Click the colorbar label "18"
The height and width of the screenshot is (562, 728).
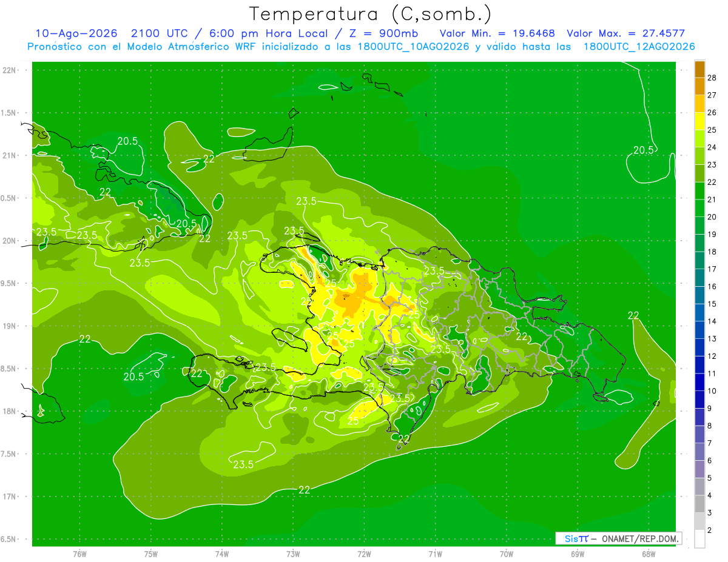(x=712, y=252)
